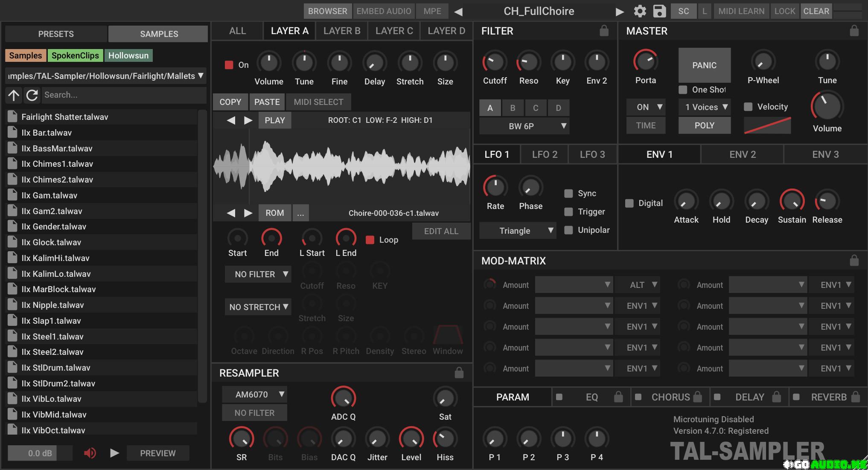Image resolution: width=868 pixels, height=470 pixels.
Task: Go to next preset arrow beside CH_FullChoire
Action: (x=620, y=12)
